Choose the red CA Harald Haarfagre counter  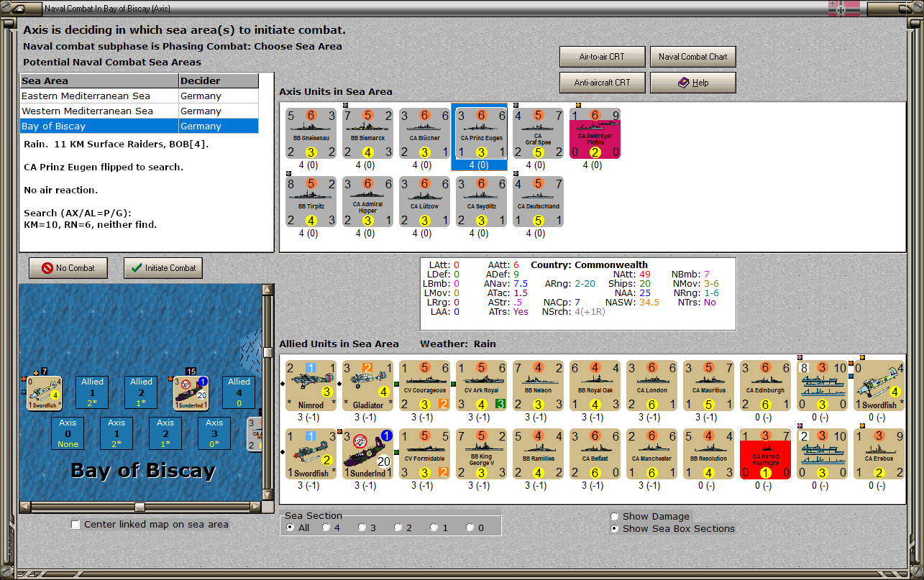click(x=765, y=454)
